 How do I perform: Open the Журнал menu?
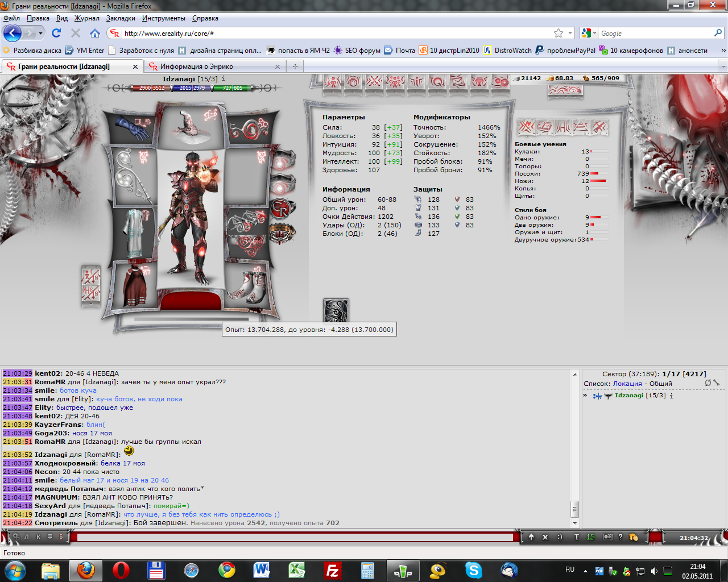pyautogui.click(x=87, y=18)
